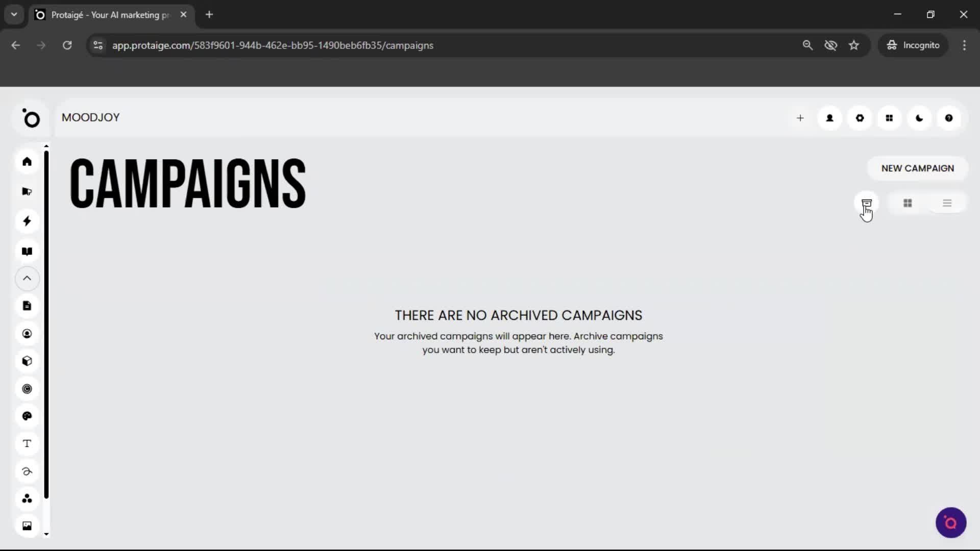Open the 3D assets cube icon
The width and height of the screenshot is (980, 551).
click(x=27, y=361)
